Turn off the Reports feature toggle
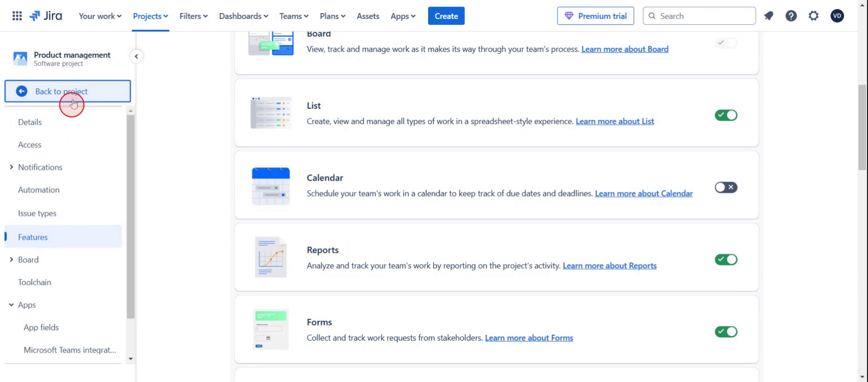The height and width of the screenshot is (382, 868). (x=726, y=259)
